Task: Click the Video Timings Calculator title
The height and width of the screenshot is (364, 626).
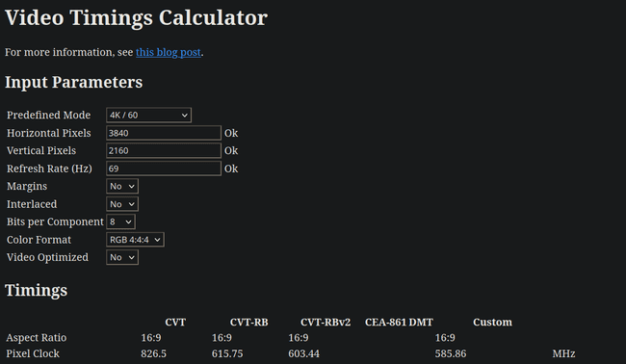Action: (136, 17)
